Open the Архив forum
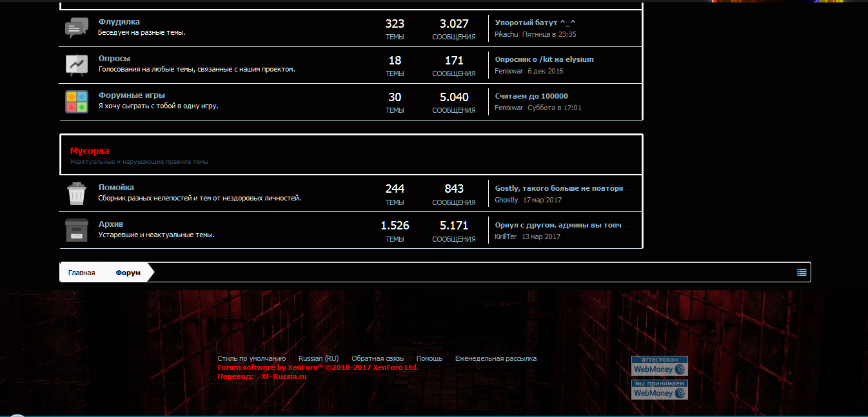This screenshot has width=868, height=417. click(111, 224)
